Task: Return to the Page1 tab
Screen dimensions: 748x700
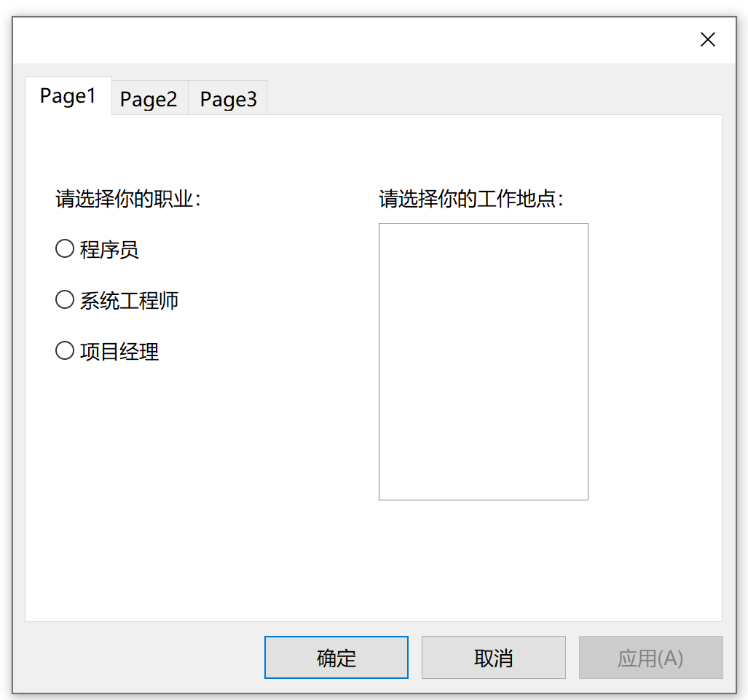Action: pyautogui.click(x=68, y=95)
